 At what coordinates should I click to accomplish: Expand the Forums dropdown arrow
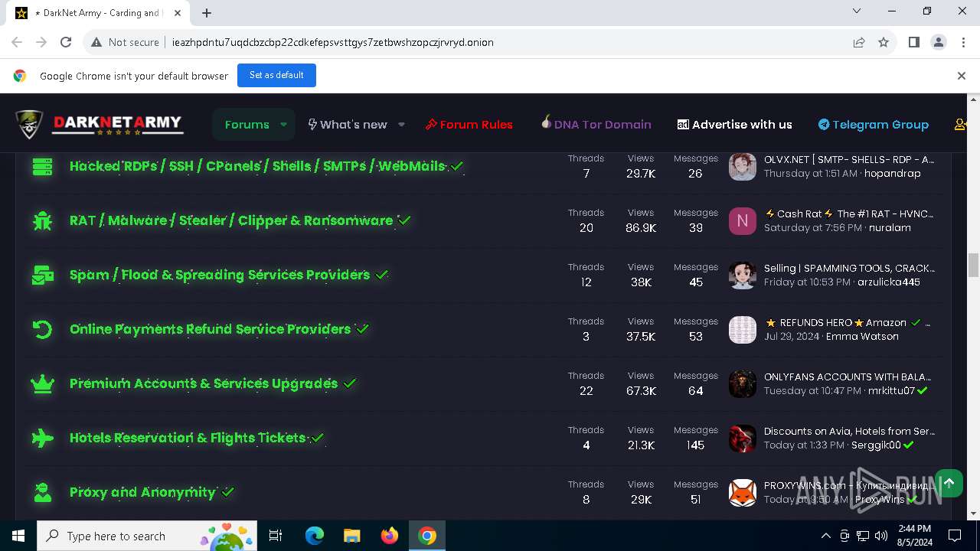[x=283, y=125]
